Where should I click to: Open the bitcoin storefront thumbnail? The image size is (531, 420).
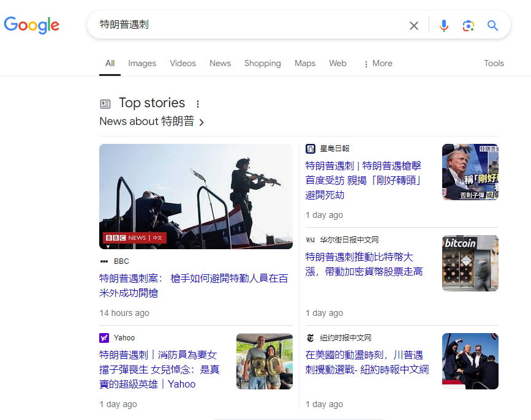tap(470, 263)
